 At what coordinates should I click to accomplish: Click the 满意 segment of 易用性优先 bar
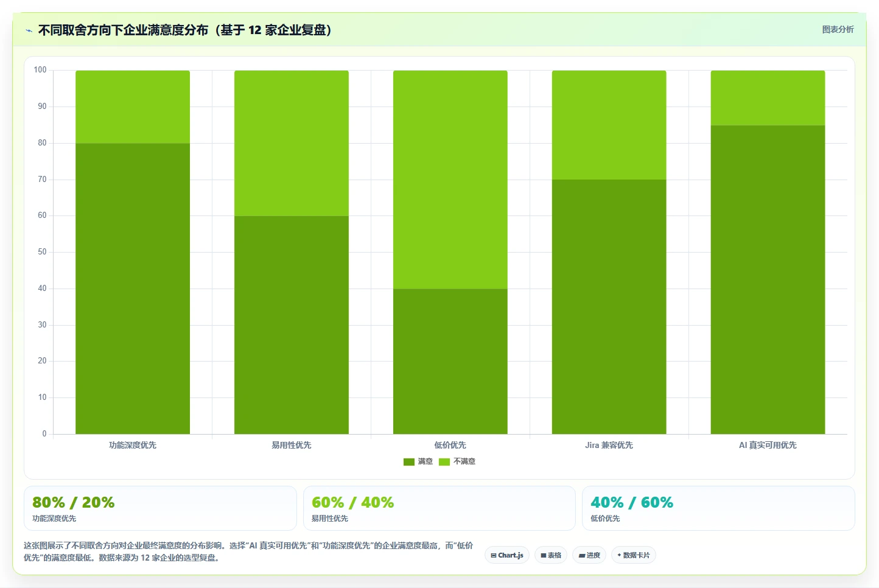click(x=292, y=325)
